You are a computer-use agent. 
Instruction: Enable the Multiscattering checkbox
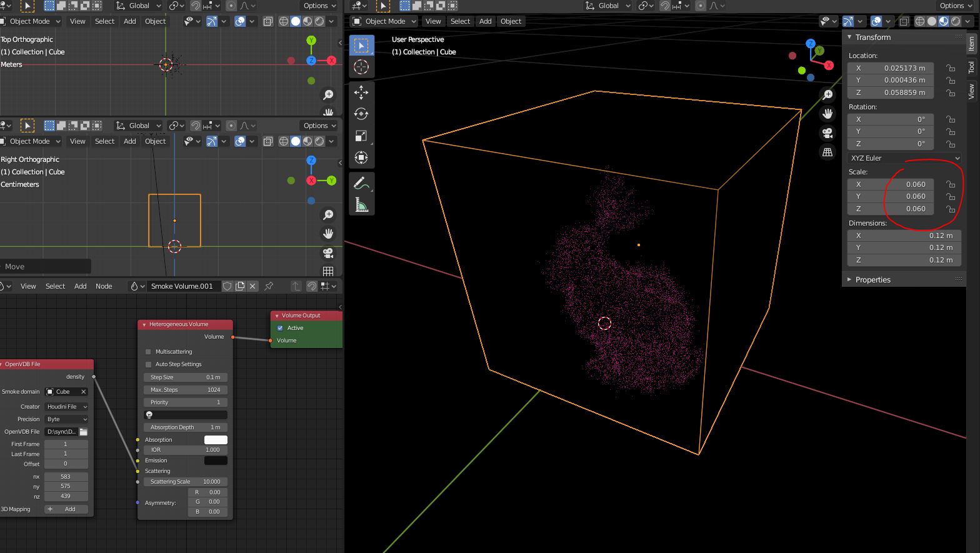click(148, 352)
